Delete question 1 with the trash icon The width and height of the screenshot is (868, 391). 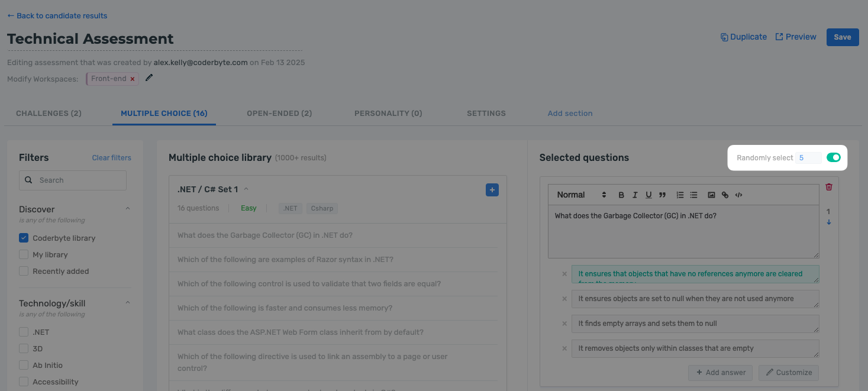[829, 187]
